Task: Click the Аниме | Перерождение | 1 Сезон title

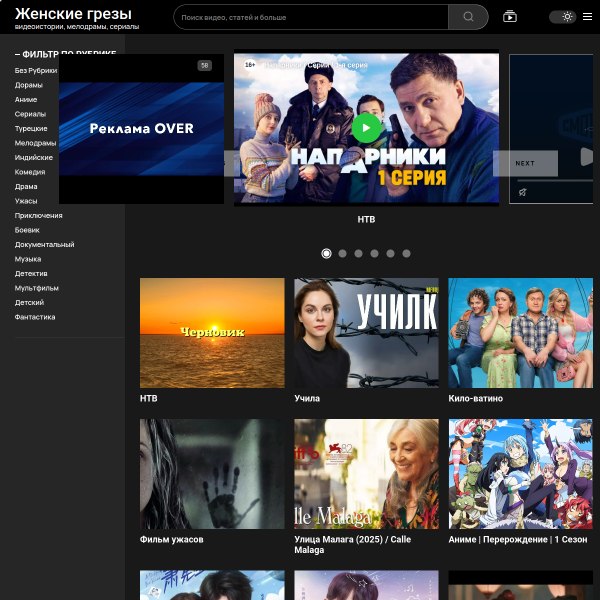Action: coord(518,540)
